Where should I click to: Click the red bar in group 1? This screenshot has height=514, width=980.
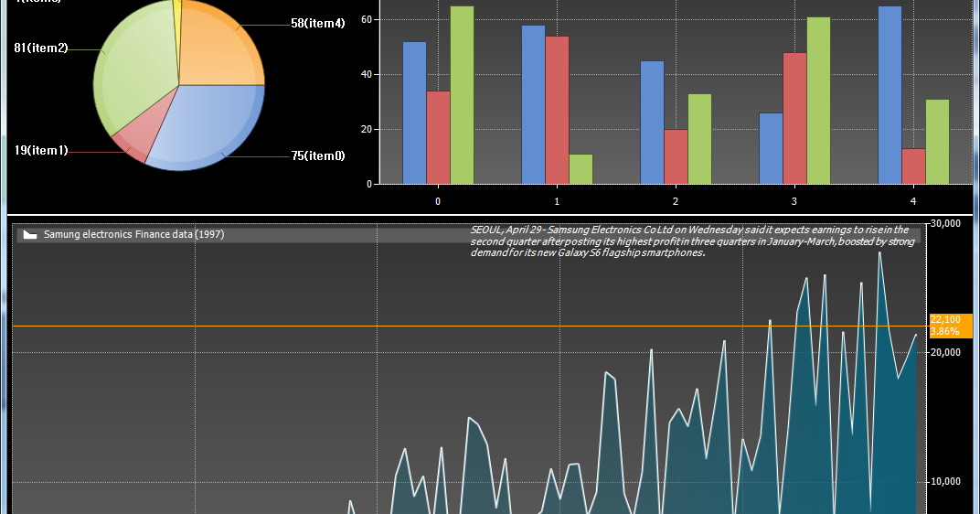point(557,110)
